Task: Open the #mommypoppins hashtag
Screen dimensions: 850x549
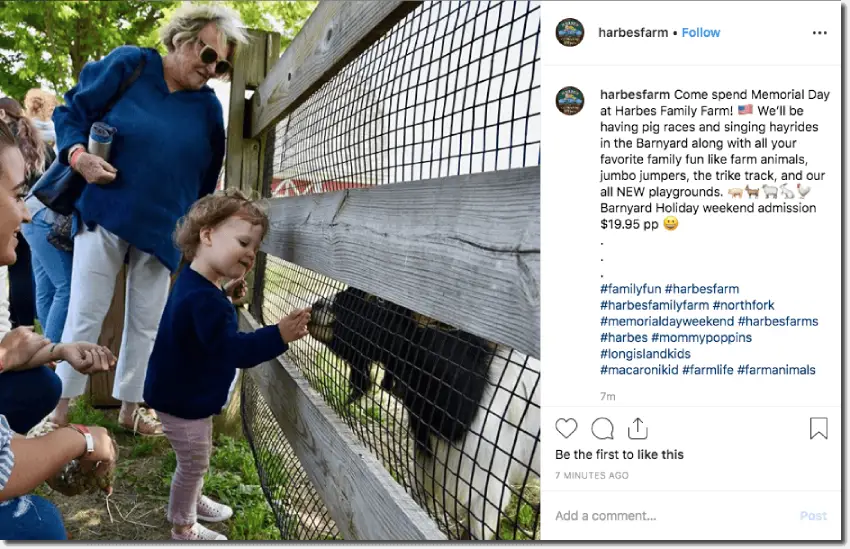Action: pos(701,338)
